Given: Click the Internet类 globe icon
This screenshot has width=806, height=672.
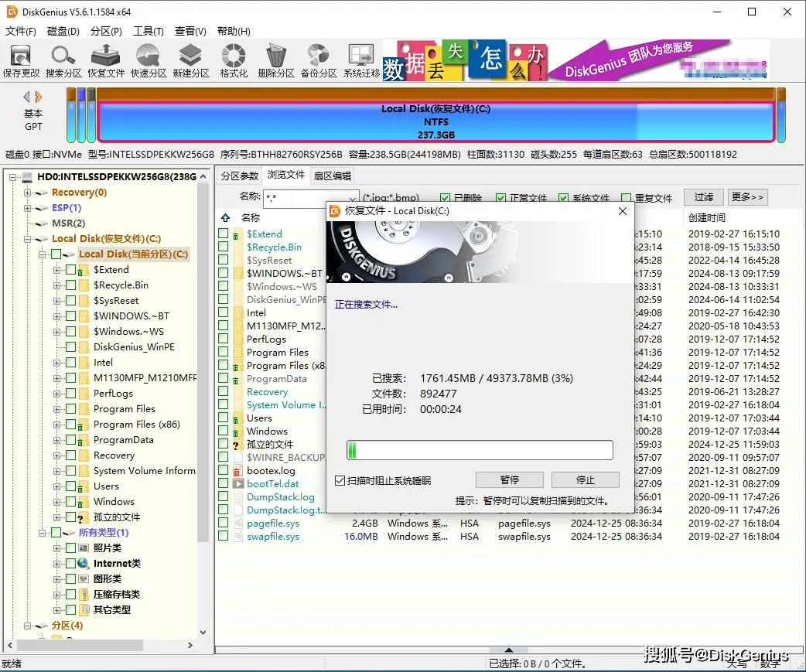Looking at the screenshot, I should [x=84, y=564].
